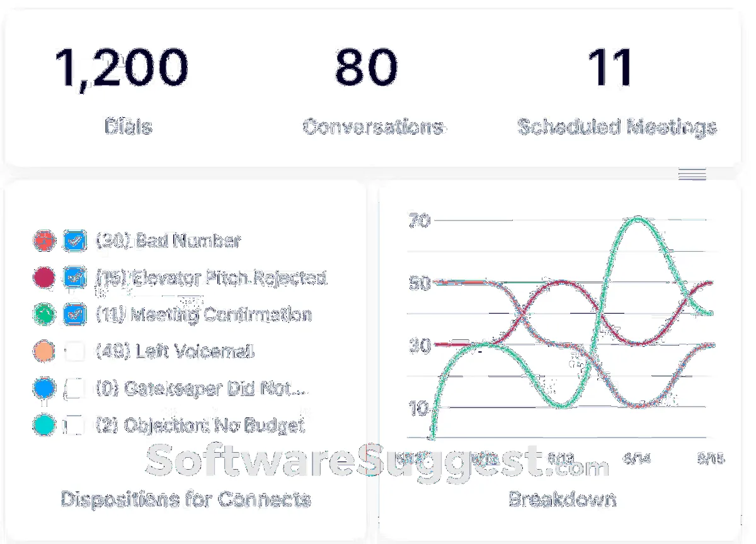
Task: Tick the Objection: No Budget checkbox
Action: click(75, 425)
